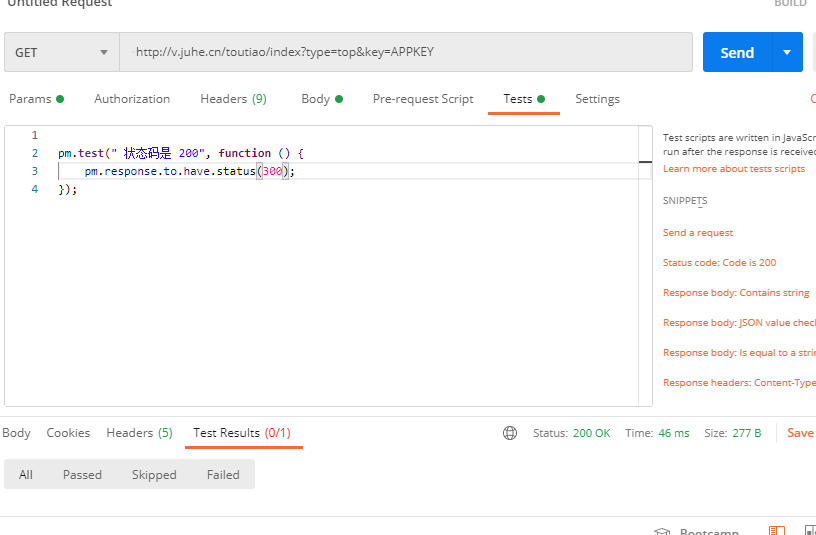Click the 200 OK status value

pos(592,433)
